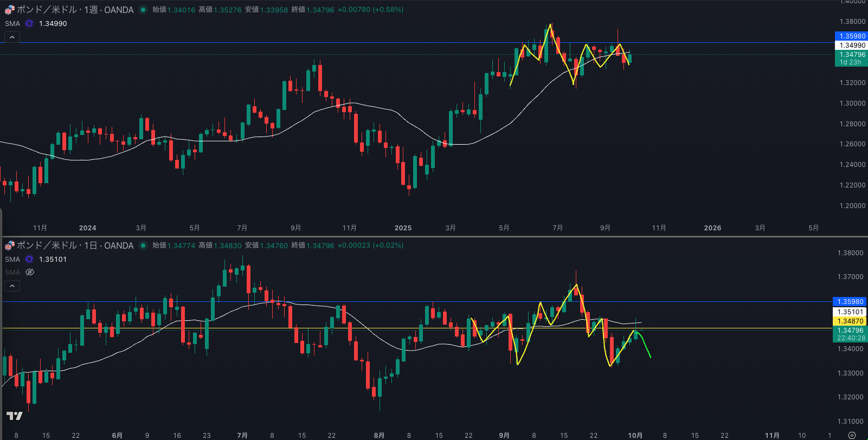Click the green market status dot on the daily chart

[x=143, y=245]
